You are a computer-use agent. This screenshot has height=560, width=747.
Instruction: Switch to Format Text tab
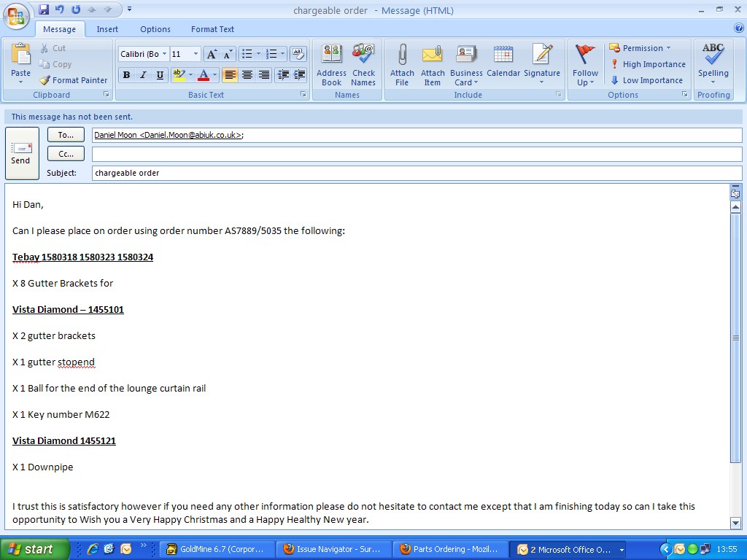[212, 29]
